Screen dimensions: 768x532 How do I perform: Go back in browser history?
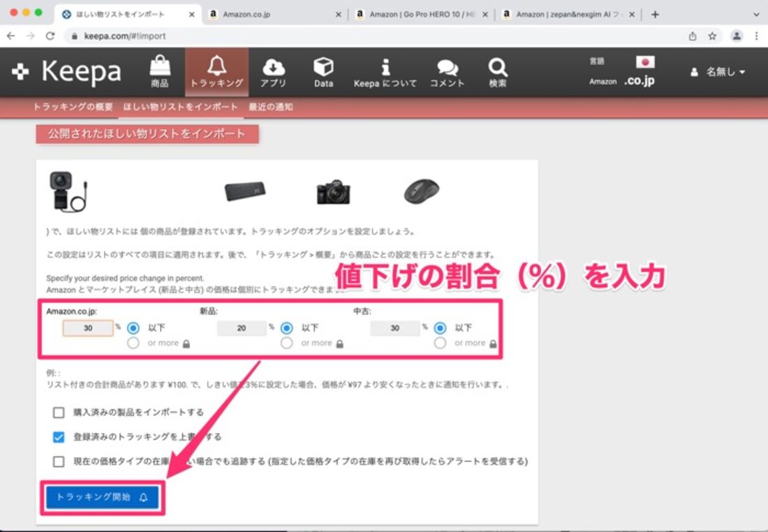tap(10, 36)
